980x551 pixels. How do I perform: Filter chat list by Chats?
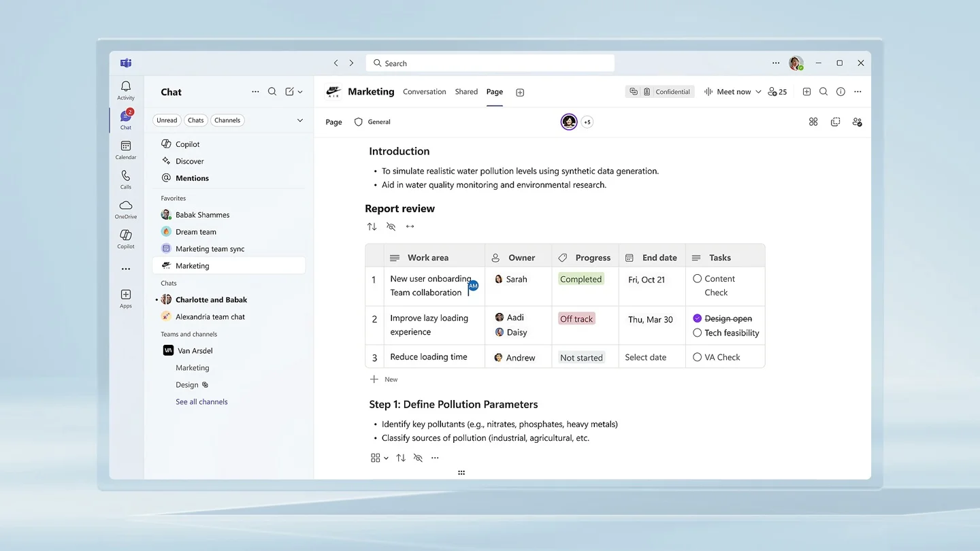196,120
